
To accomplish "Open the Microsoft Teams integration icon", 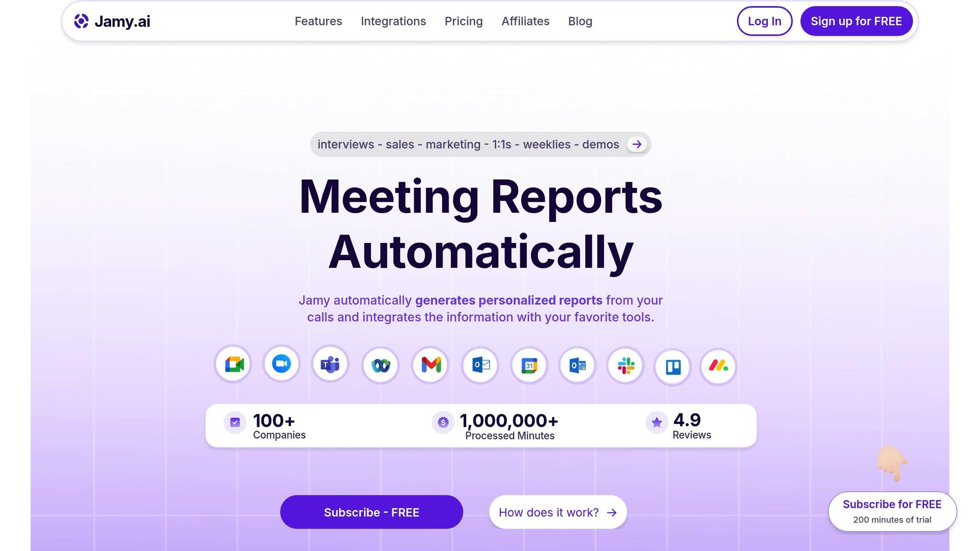I will (x=330, y=364).
